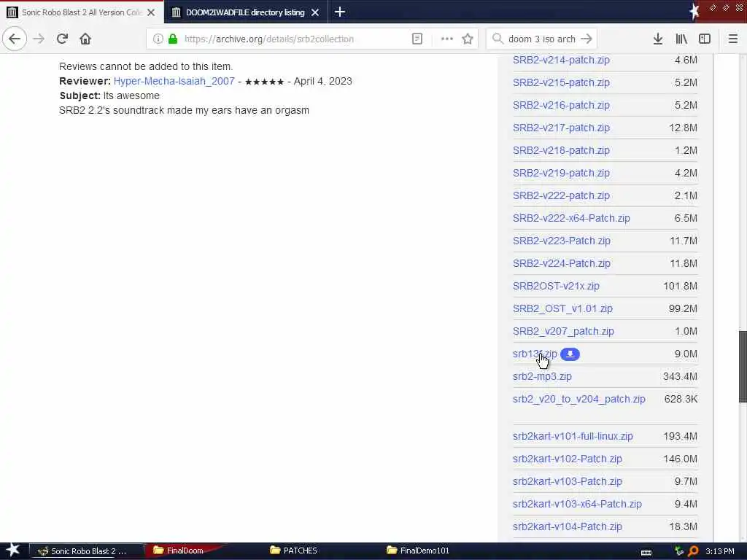
Task: Open FinalDoom folder from the taskbar
Action: coord(183,551)
